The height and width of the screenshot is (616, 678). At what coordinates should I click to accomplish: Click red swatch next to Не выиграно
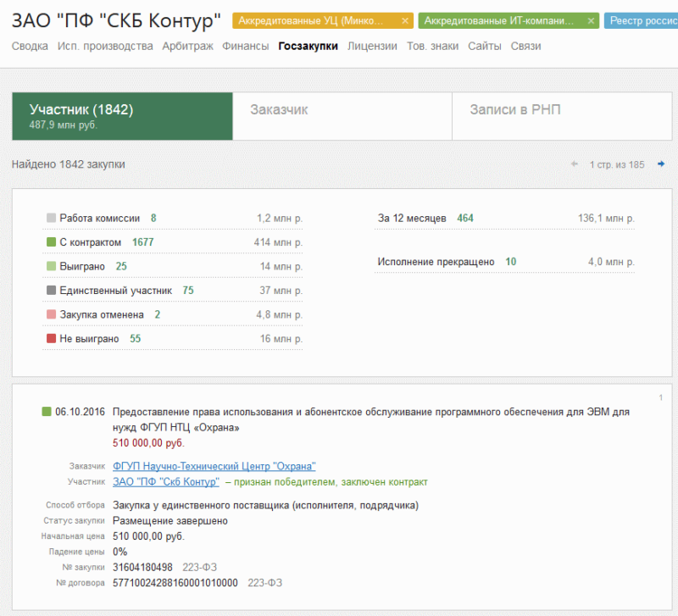click(51, 338)
